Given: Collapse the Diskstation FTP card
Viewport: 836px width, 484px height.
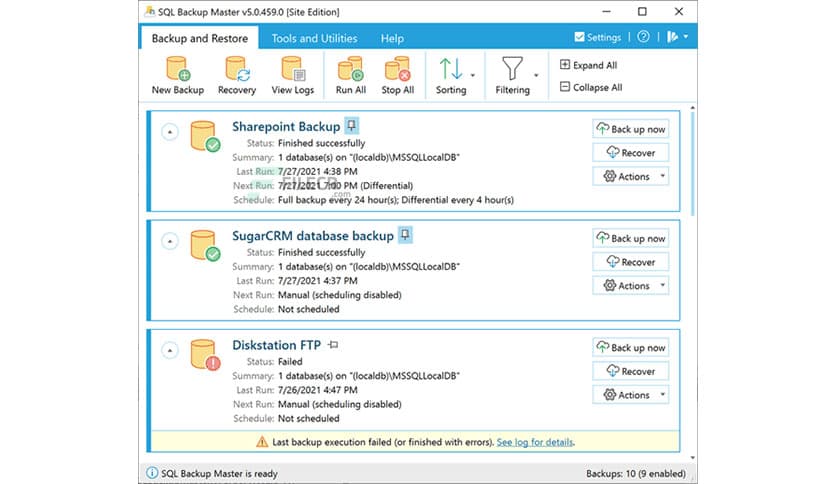Looking at the screenshot, I should pos(170,350).
